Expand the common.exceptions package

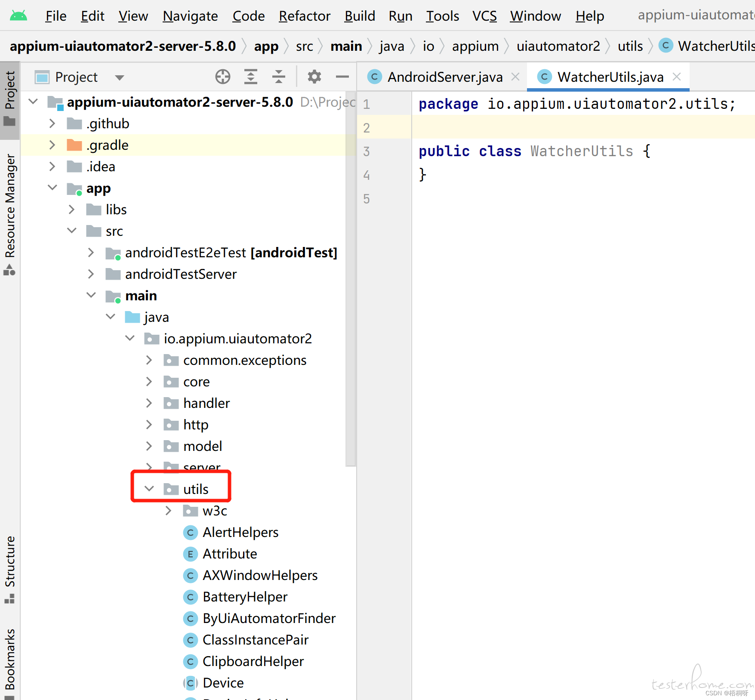pyautogui.click(x=149, y=360)
